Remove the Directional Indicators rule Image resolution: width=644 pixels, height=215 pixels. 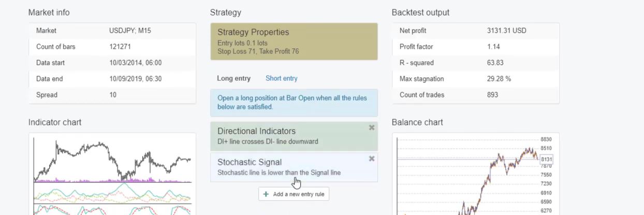(371, 127)
